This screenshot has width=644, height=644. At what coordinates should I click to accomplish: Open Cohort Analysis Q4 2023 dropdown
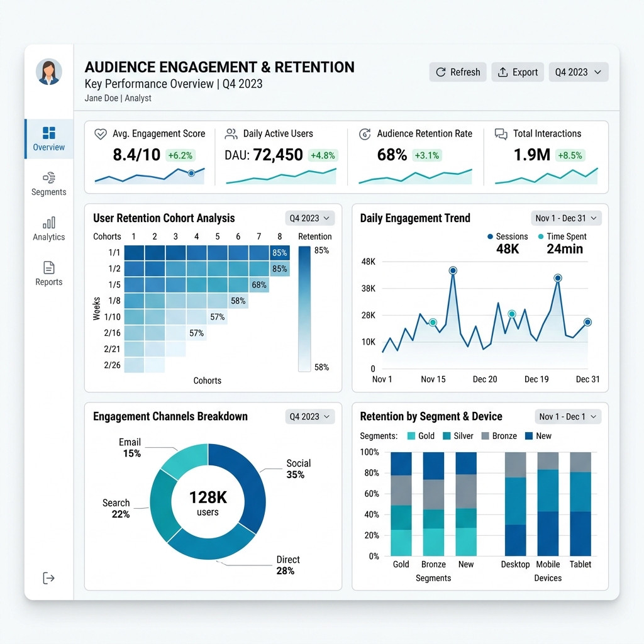click(309, 218)
